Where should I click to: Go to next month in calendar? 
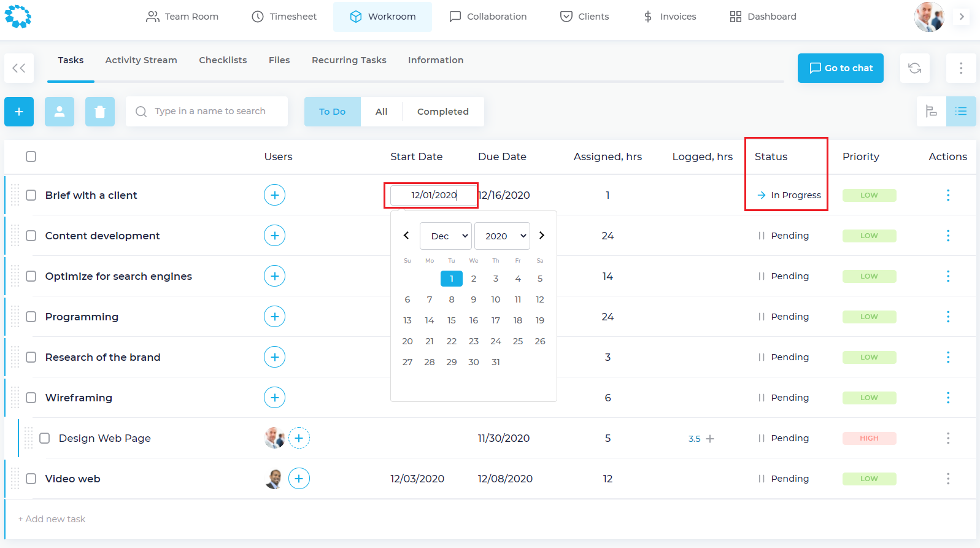(541, 236)
